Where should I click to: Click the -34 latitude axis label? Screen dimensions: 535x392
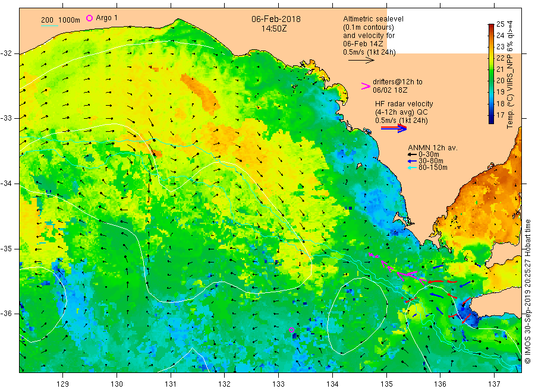(x=7, y=184)
